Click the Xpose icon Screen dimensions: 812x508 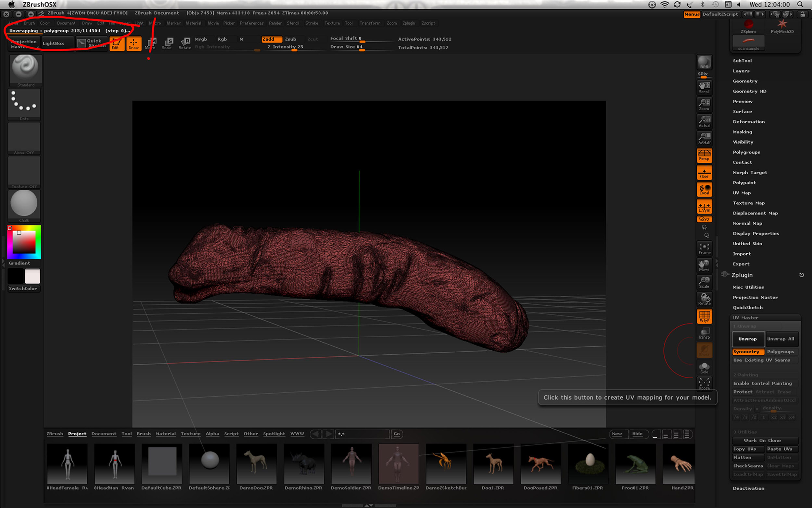(704, 384)
